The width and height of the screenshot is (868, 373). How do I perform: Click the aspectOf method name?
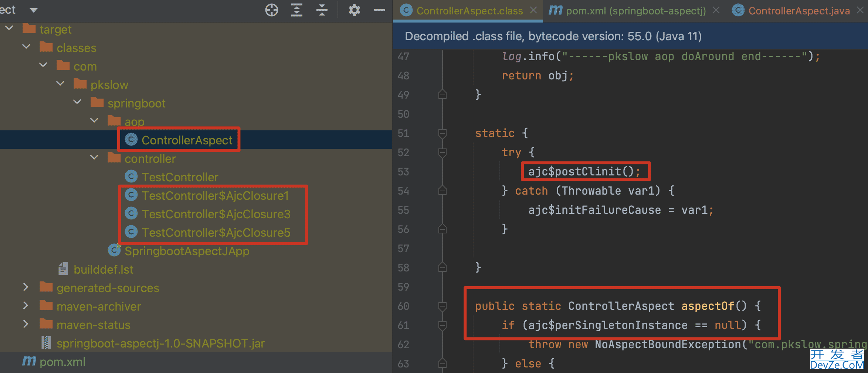click(708, 306)
